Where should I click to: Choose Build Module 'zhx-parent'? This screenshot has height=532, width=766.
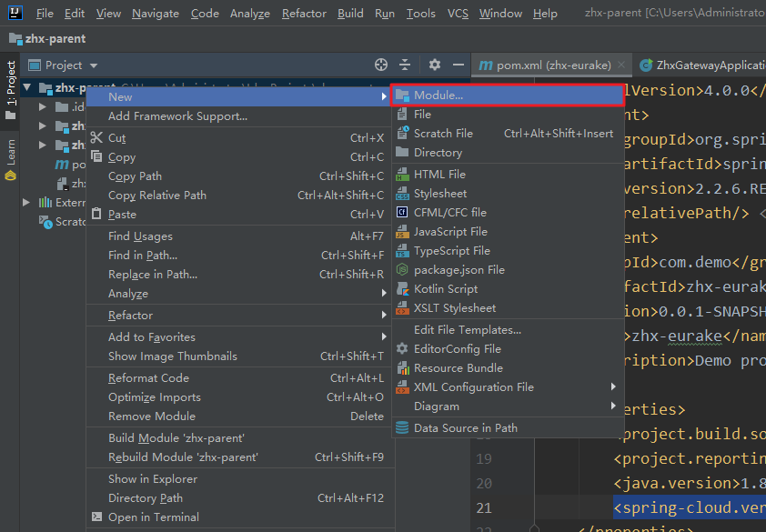[240, 437]
